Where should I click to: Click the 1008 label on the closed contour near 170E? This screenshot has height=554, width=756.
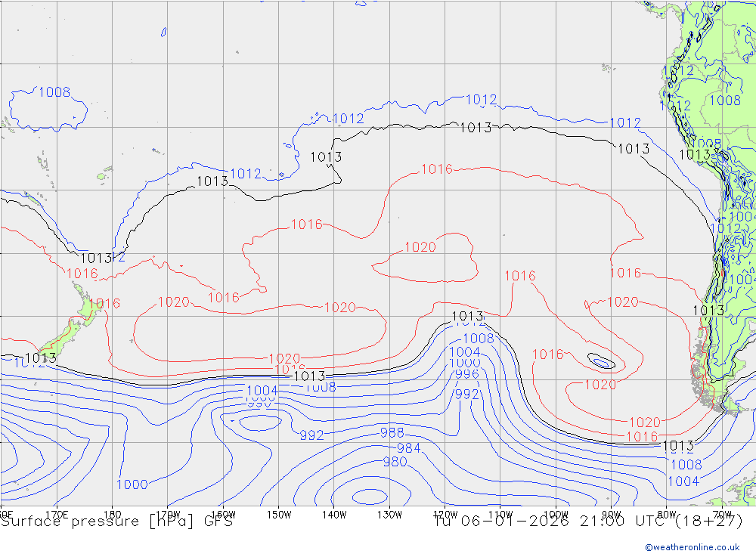click(54, 92)
